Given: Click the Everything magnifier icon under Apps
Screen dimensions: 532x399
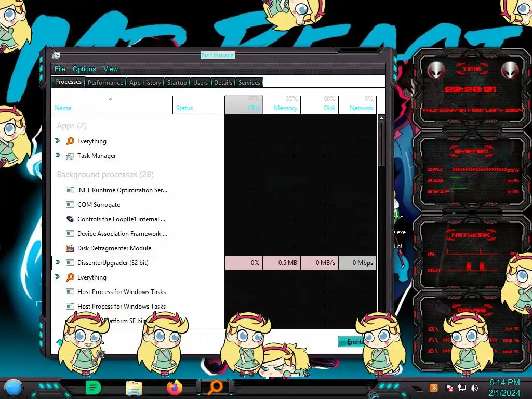Looking at the screenshot, I should coord(70,141).
